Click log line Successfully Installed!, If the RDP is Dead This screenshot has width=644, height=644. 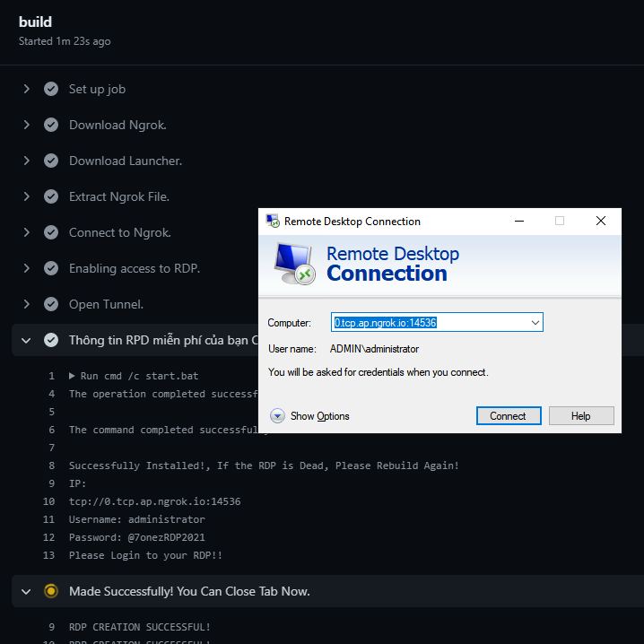264,466
